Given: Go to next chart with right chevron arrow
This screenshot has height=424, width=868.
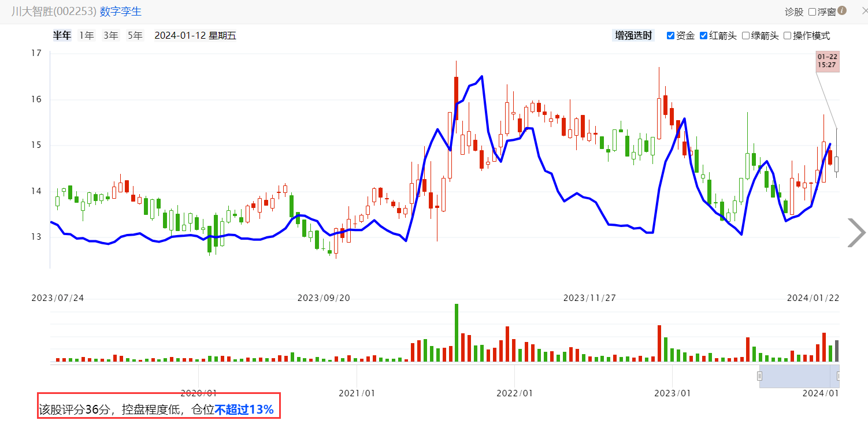Looking at the screenshot, I should point(856,233).
